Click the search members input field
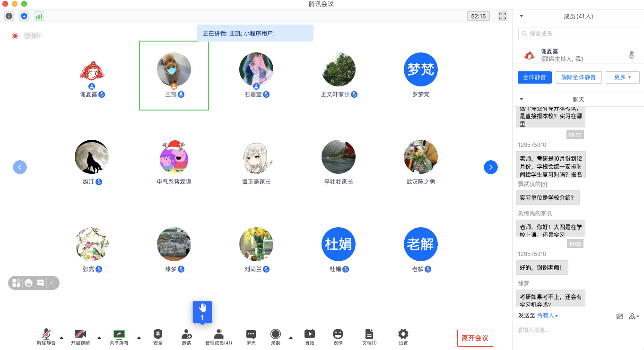The width and height of the screenshot is (644, 350). 578,34
